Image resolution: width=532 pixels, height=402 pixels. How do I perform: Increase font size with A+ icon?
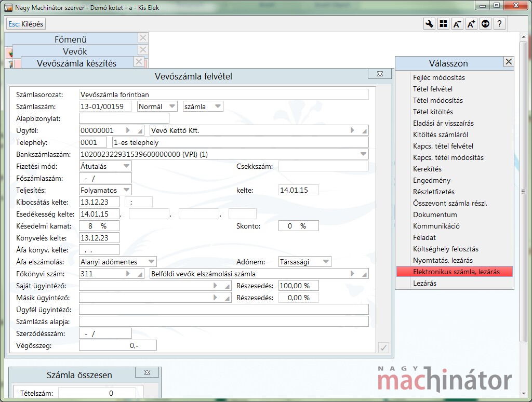[471, 24]
